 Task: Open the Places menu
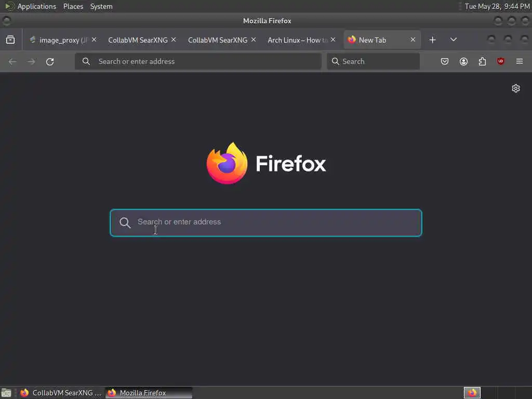coord(73,6)
